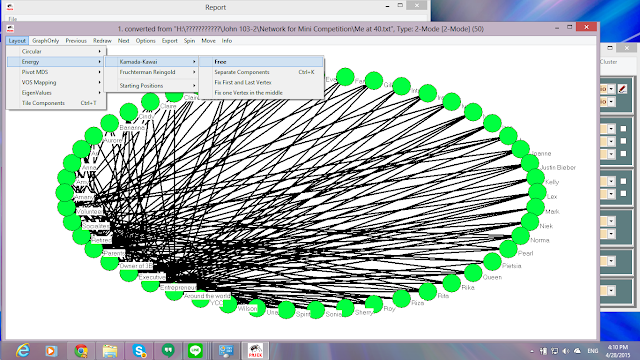Expand the VOS Mapping submenu
Screen dimensions: 640x360
[56, 82]
